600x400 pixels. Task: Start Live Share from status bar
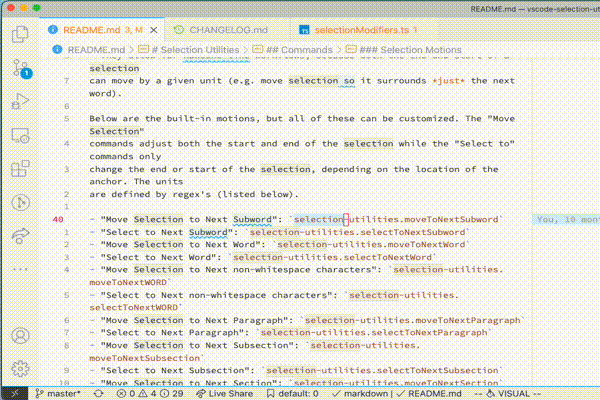click(x=224, y=393)
